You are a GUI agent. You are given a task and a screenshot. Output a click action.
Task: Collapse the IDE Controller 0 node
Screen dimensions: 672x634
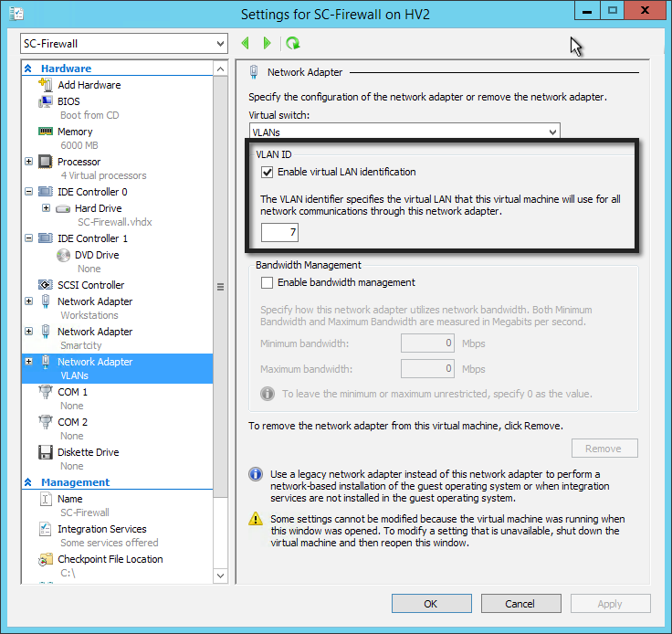[x=28, y=192]
